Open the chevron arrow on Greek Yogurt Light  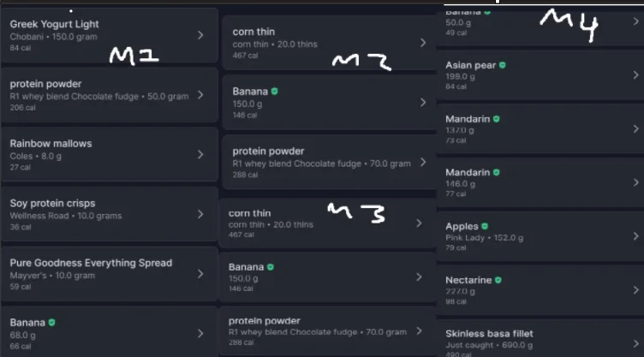[200, 35]
